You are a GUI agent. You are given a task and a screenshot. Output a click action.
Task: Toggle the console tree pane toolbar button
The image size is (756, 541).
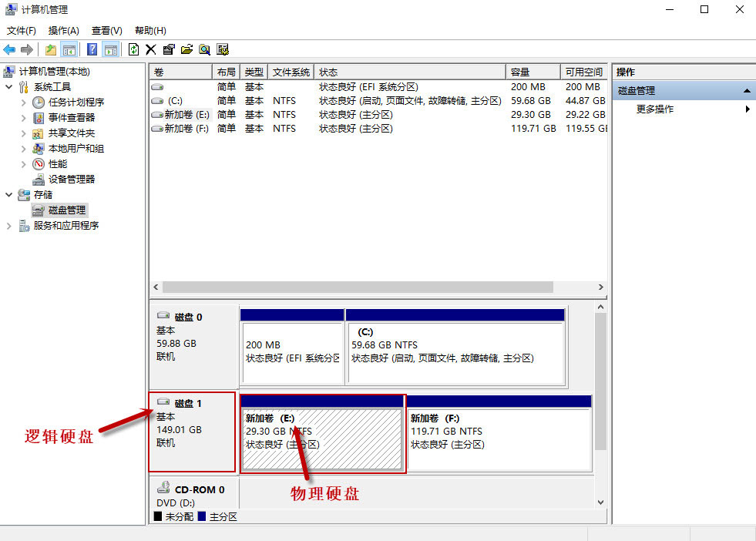[x=69, y=49]
